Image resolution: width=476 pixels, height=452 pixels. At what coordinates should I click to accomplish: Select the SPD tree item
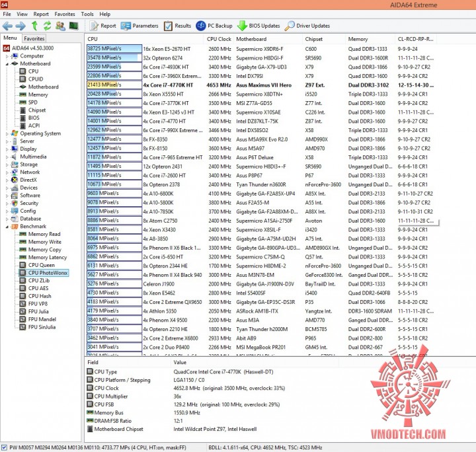click(28, 102)
